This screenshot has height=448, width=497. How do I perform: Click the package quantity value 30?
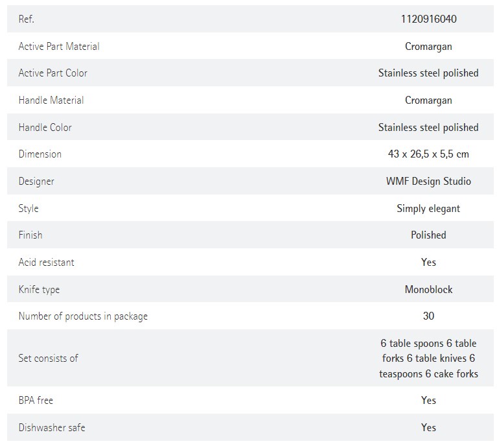(428, 316)
